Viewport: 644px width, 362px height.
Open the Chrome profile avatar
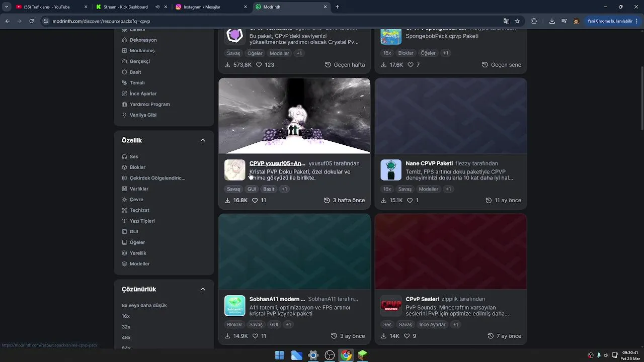tap(576, 21)
